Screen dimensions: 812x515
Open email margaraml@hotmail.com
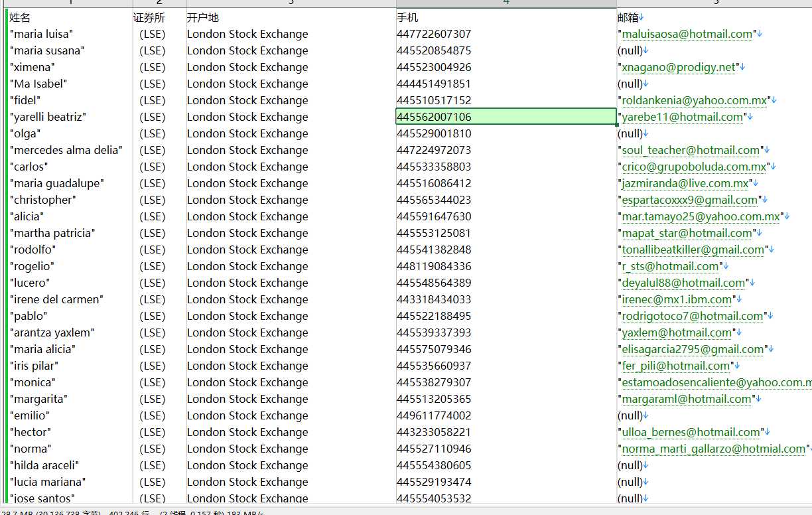(x=687, y=399)
